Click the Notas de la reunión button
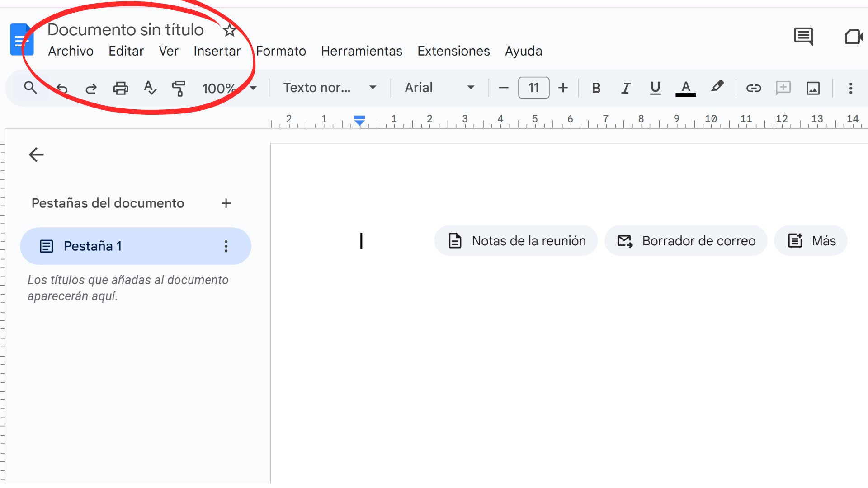868x488 pixels. pyautogui.click(x=515, y=240)
